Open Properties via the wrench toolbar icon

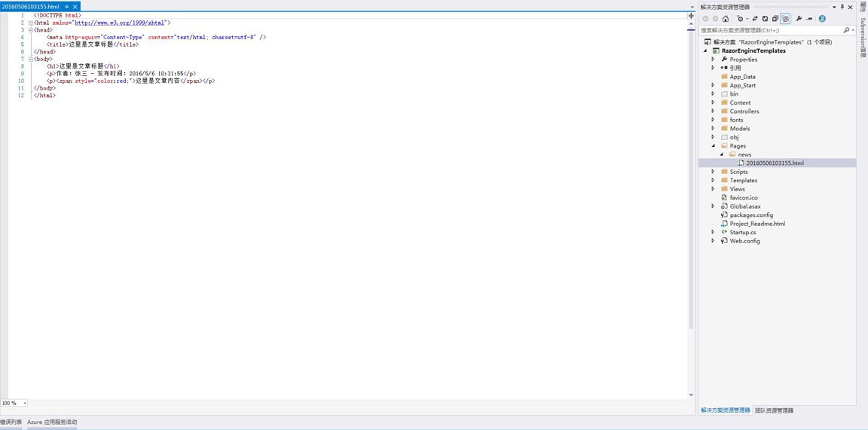click(799, 19)
